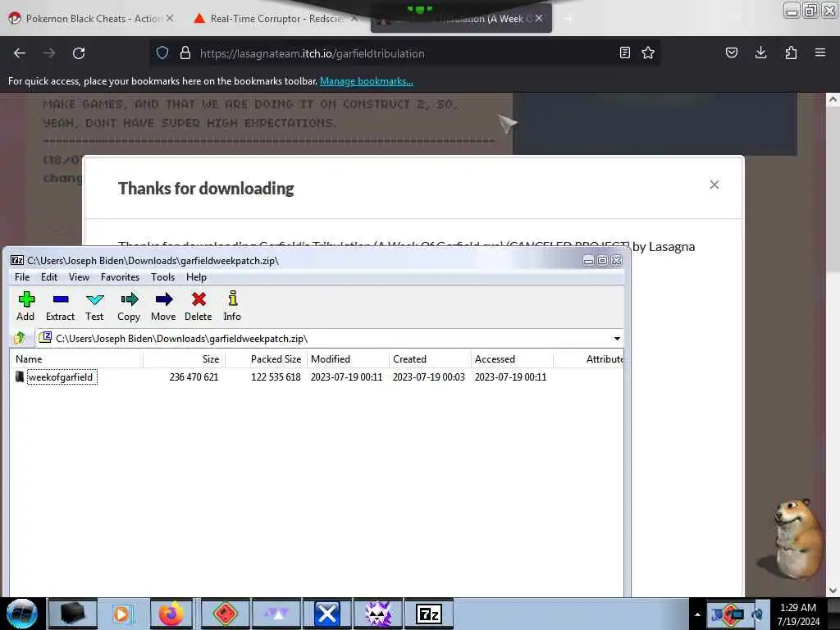840x630 pixels.
Task: Click media player taskbar icon
Action: coord(123,614)
